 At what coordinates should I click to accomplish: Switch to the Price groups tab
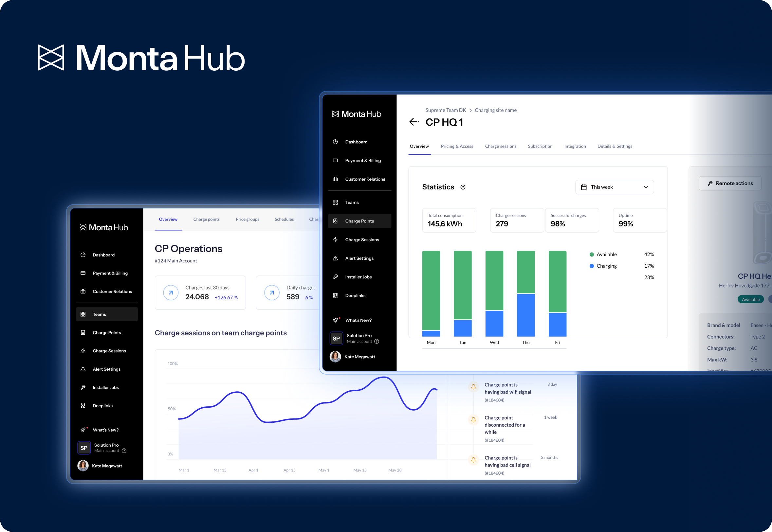coord(247,219)
